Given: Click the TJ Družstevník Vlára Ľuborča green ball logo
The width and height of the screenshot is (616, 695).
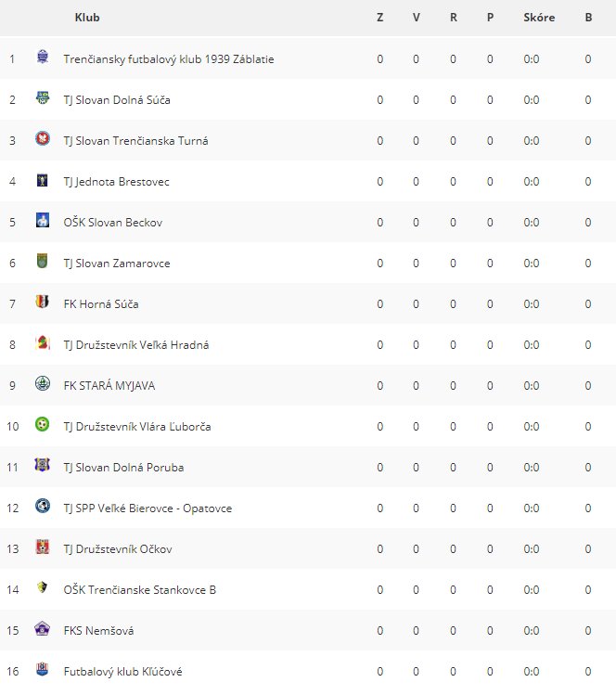Looking at the screenshot, I should [x=42, y=425].
